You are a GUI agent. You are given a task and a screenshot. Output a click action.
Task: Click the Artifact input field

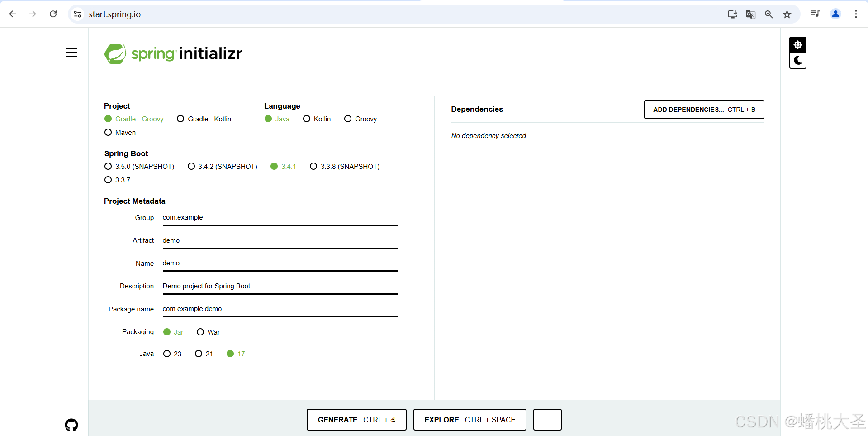click(280, 241)
